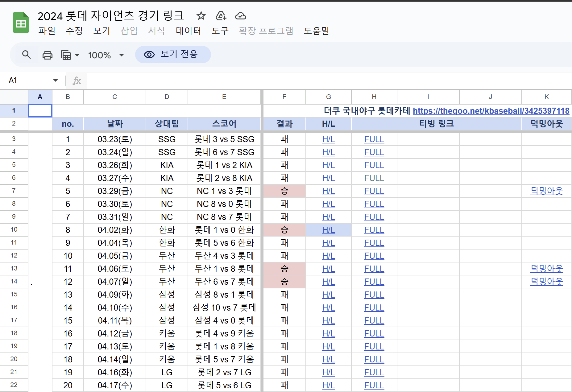Select the date cell 04.05(금)
This screenshot has height=392, width=572.
[115, 256]
